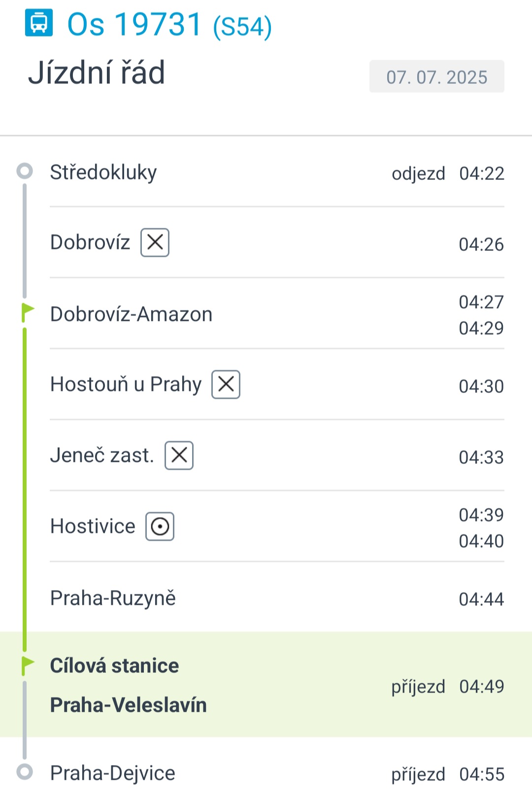Click green flag marker at Dobrovíz-Amazon
532x804 pixels.
[28, 313]
